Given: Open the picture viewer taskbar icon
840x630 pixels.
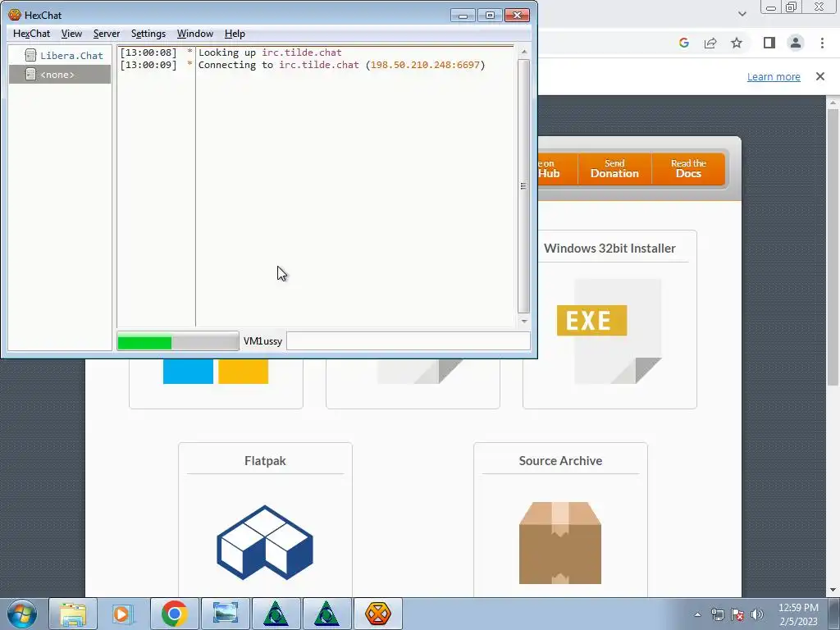Looking at the screenshot, I should pos(226,614).
